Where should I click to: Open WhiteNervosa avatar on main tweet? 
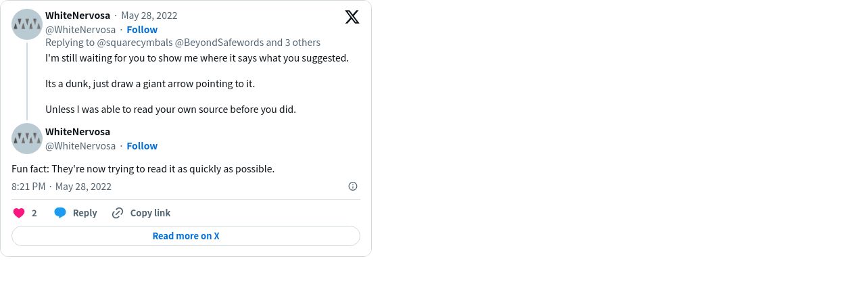click(28, 139)
